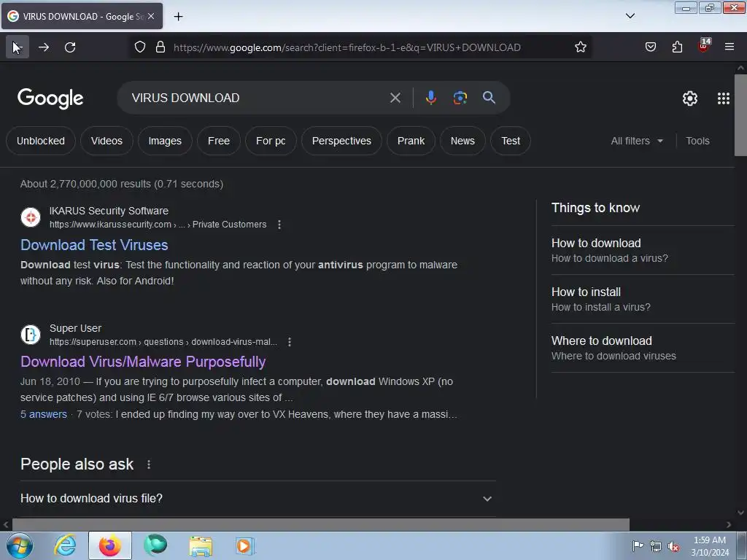Search by image with Google Lens icon
Viewport: 747px width, 560px height.
click(x=460, y=98)
